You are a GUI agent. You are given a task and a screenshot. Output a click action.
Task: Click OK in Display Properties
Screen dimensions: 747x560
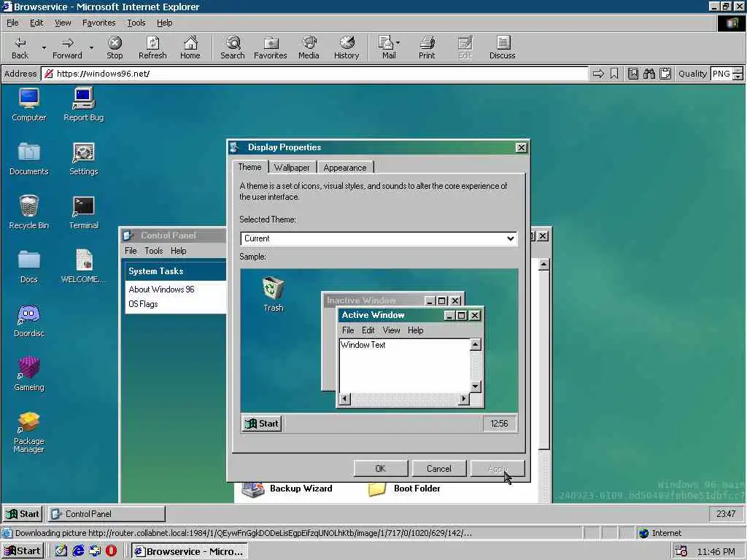click(x=381, y=469)
